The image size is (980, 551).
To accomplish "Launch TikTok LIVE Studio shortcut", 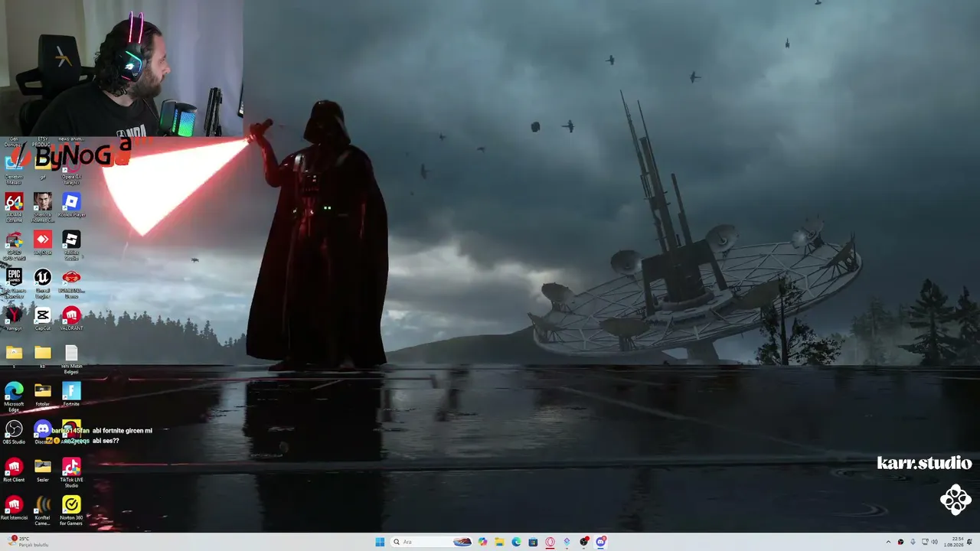I will 71,473.
